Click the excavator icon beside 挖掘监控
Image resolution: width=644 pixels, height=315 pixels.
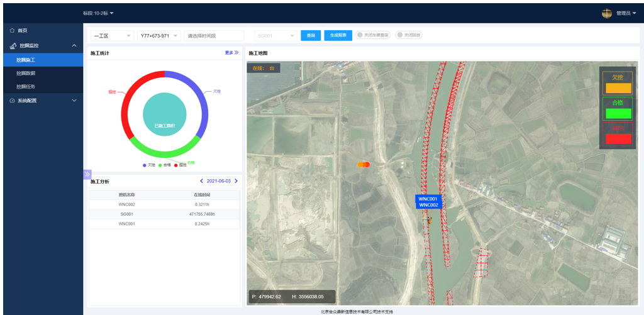coord(13,46)
